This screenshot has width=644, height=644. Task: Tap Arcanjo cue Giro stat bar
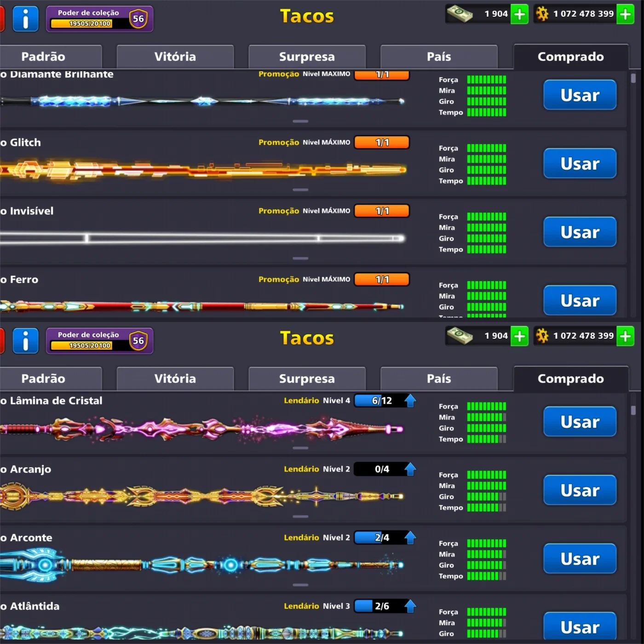point(487,497)
